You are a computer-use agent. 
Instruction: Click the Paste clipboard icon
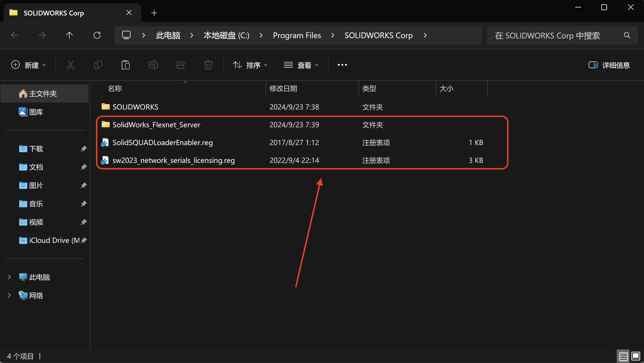click(x=125, y=65)
